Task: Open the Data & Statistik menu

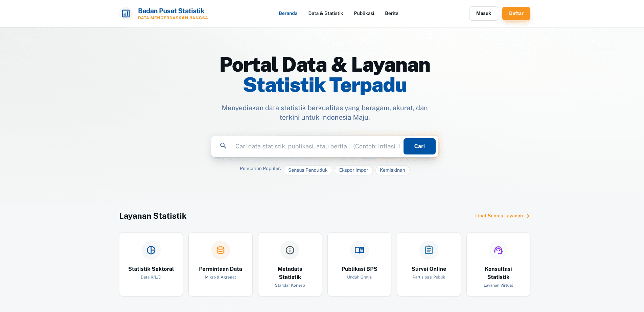Action: pos(325,13)
